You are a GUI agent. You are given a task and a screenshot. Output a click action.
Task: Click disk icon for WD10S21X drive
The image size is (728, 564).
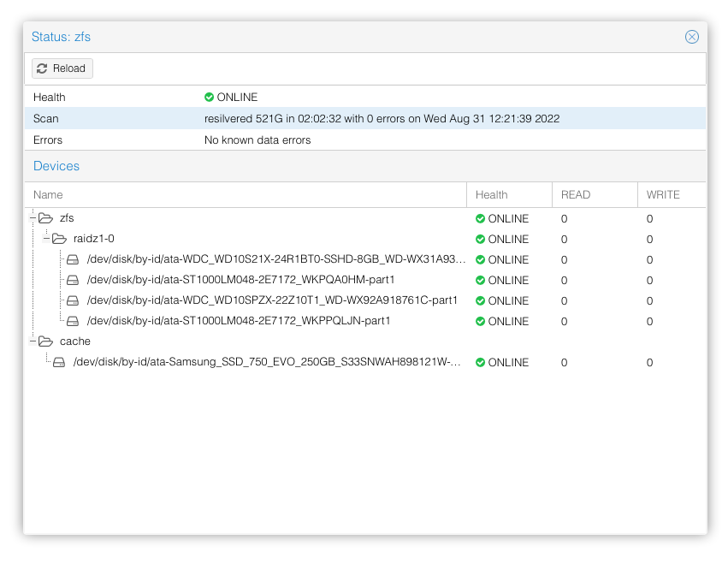(x=73, y=259)
